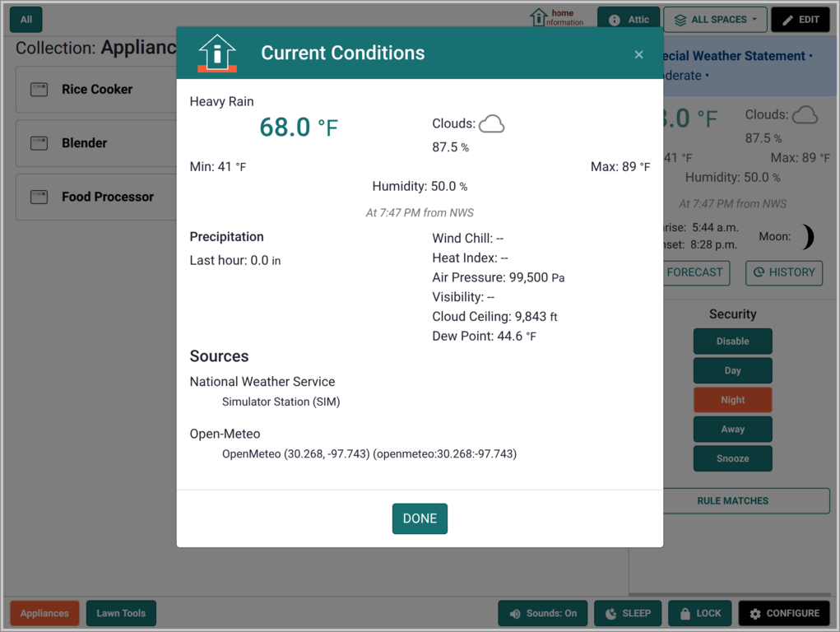This screenshot has width=840, height=632.
Task: Click the pencil icon in EDIT
Action: (787, 21)
